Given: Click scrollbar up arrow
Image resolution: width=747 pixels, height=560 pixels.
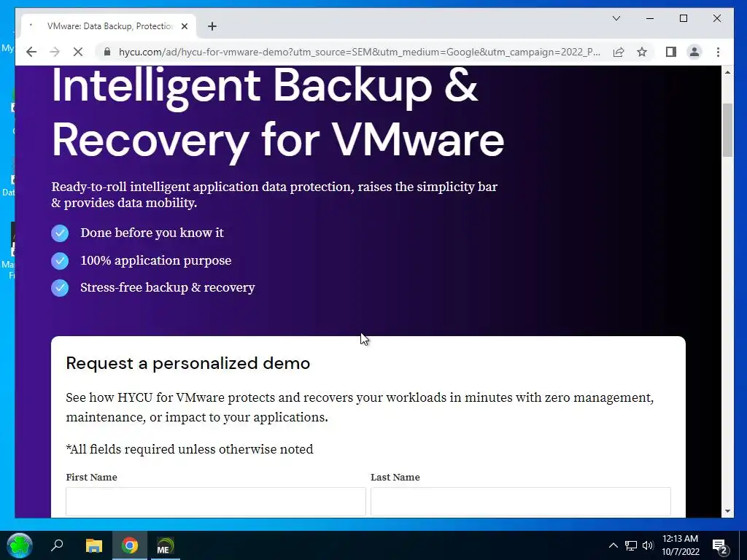Looking at the screenshot, I should pos(727,72).
